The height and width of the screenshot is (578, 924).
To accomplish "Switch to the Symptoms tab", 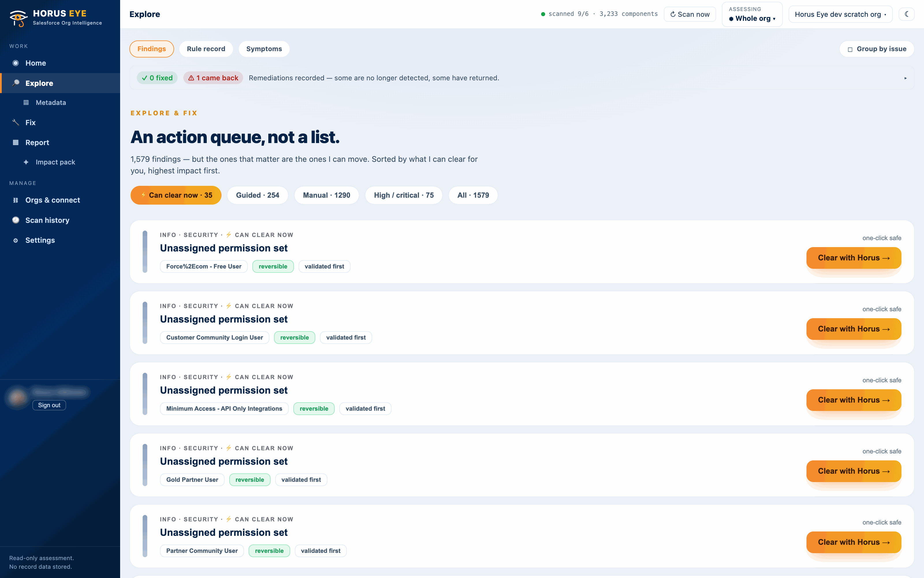I will 264,49.
